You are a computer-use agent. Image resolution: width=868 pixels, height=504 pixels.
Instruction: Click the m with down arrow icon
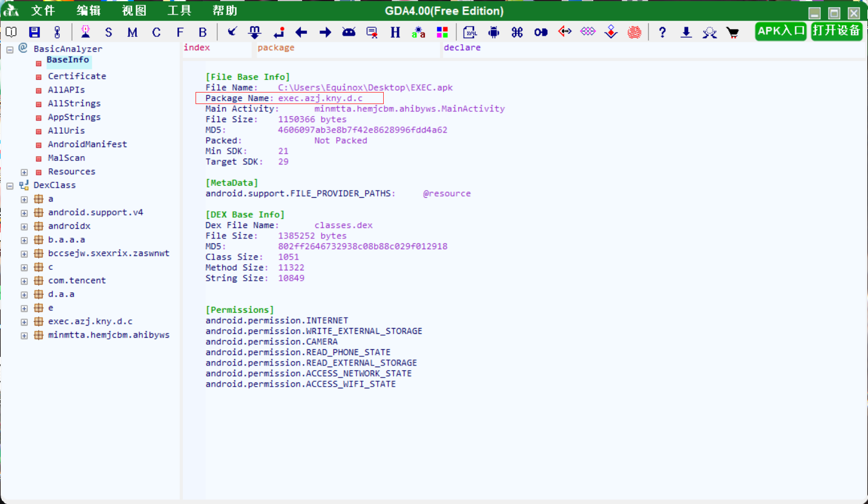[255, 32]
